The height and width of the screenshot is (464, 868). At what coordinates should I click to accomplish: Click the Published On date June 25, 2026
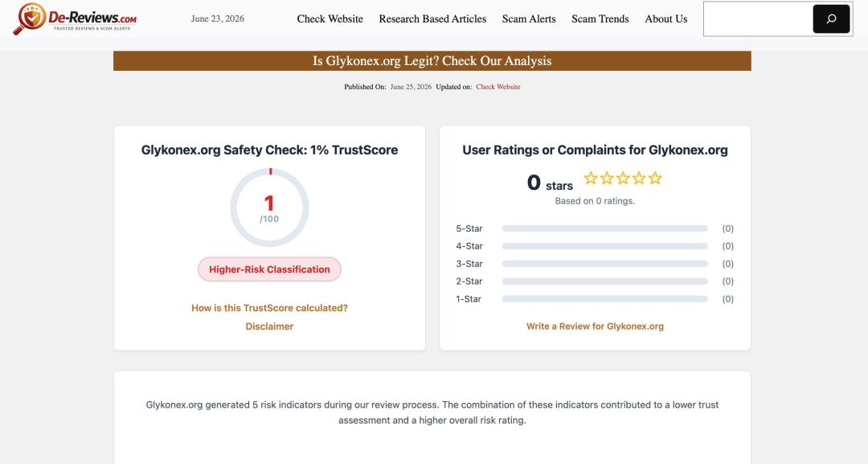coord(411,87)
